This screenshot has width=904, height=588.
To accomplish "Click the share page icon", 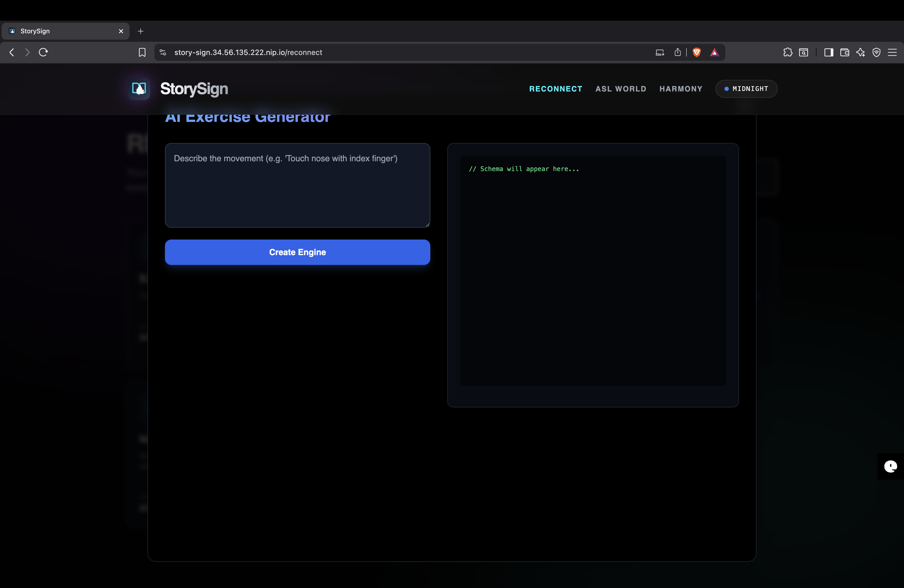I will (677, 52).
